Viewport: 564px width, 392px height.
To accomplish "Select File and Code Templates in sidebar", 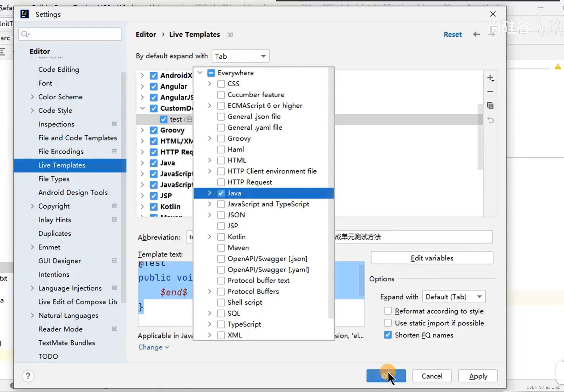I will coord(78,138).
